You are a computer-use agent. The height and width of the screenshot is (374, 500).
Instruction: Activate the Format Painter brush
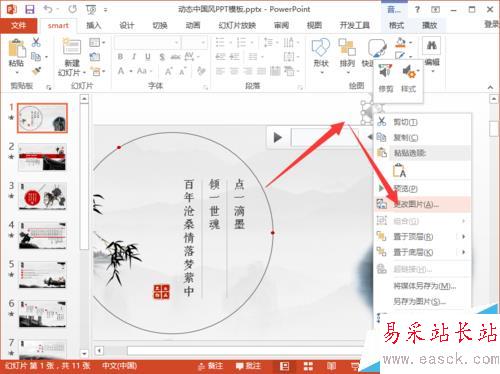(x=36, y=71)
